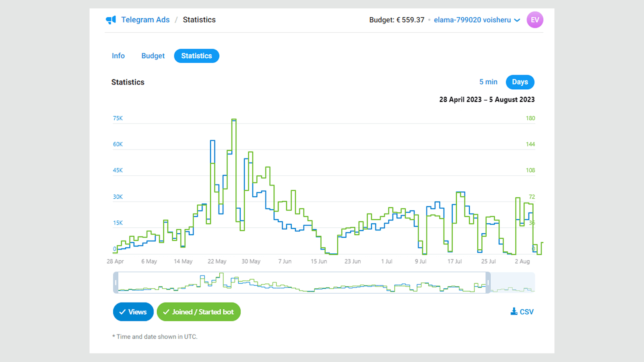The height and width of the screenshot is (362, 644).
Task: Click the CSV download arrow icon
Action: point(514,312)
